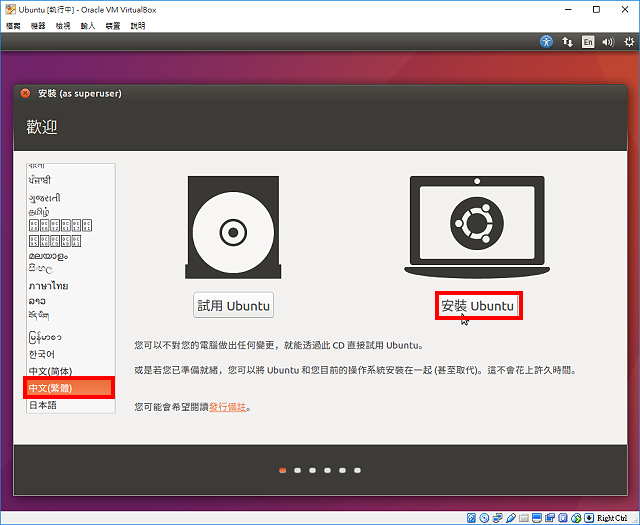Open the 機器 menu
The width and height of the screenshot is (640, 525).
pyautogui.click(x=38, y=26)
